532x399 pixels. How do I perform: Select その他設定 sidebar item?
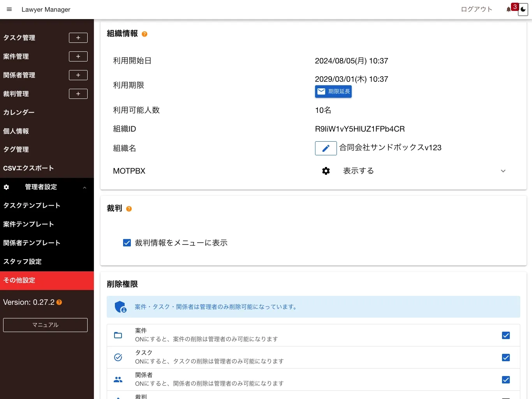47,280
